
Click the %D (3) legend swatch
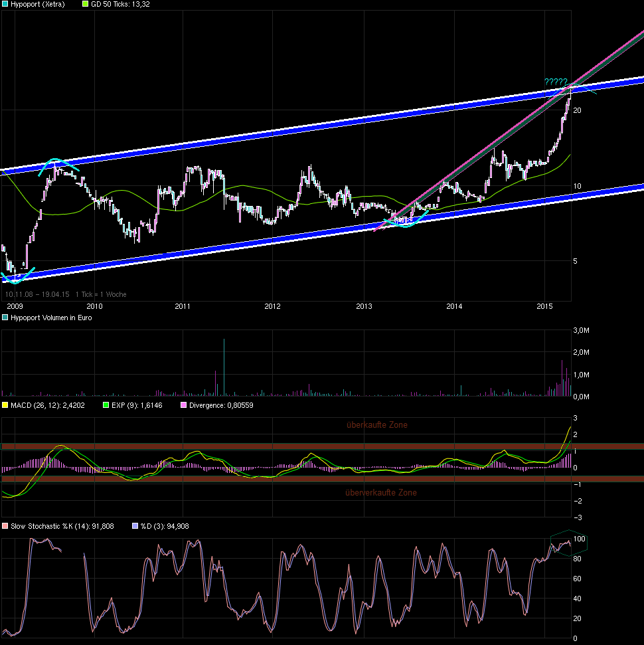(135, 526)
